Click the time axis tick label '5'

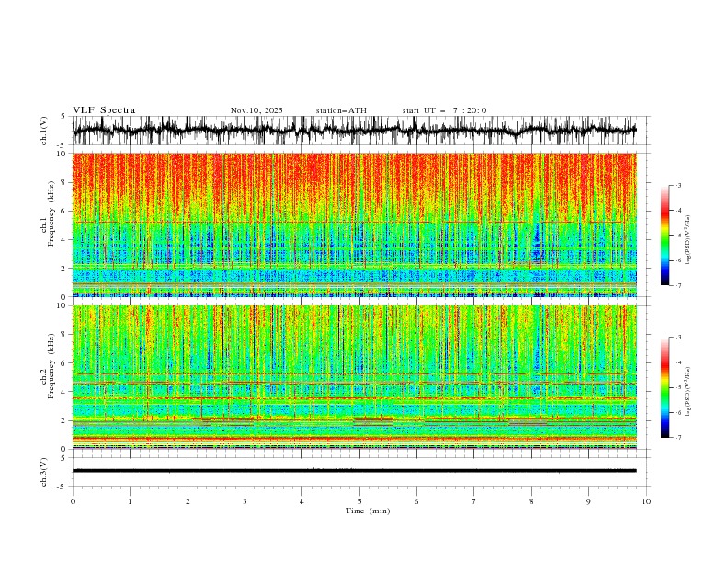click(359, 501)
